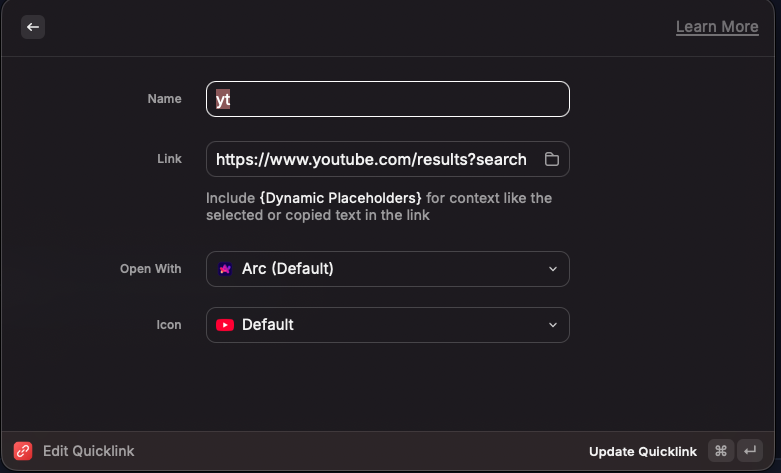The width and height of the screenshot is (781, 473).
Task: Click the Name field label
Action: (x=164, y=99)
